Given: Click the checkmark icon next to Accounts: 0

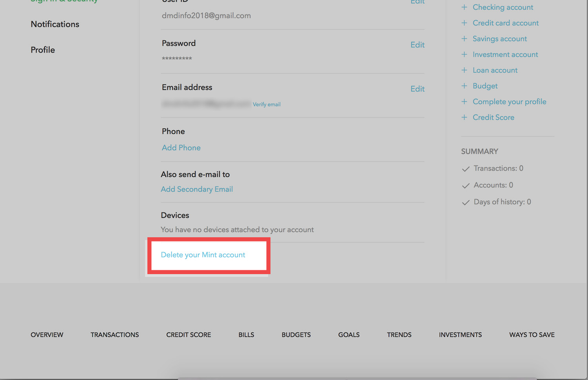Looking at the screenshot, I should pos(466,185).
